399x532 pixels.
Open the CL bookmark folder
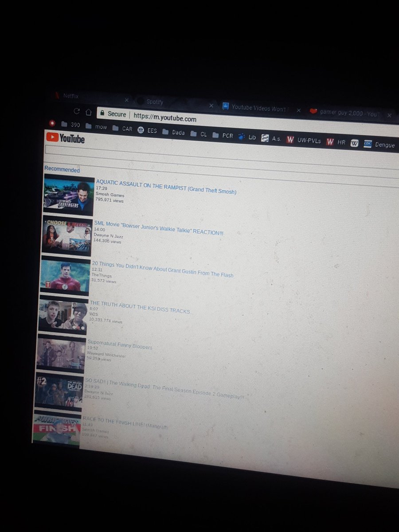point(199,134)
